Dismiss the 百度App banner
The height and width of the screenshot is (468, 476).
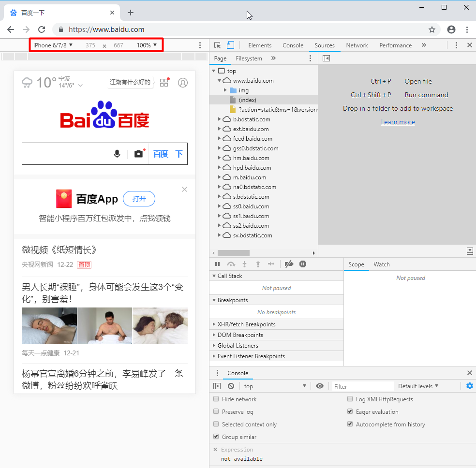pyautogui.click(x=184, y=189)
